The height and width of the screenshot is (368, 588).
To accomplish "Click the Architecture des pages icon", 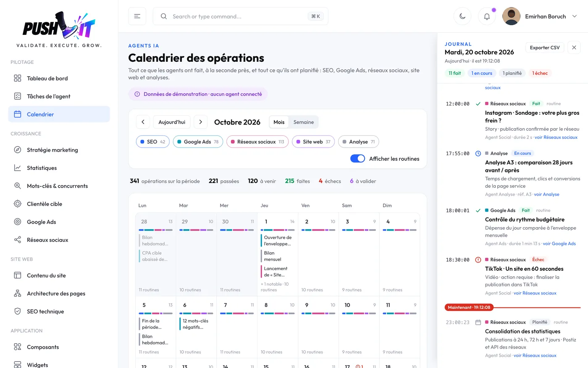I will click(x=18, y=294).
